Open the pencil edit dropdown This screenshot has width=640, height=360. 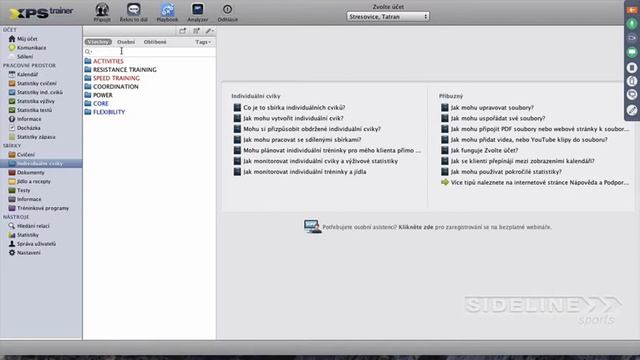(x=210, y=31)
